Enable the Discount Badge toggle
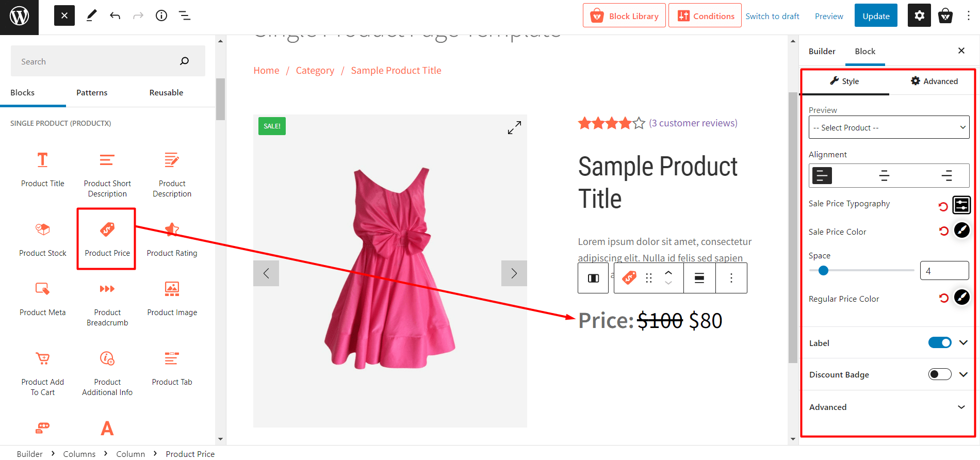 [939, 374]
